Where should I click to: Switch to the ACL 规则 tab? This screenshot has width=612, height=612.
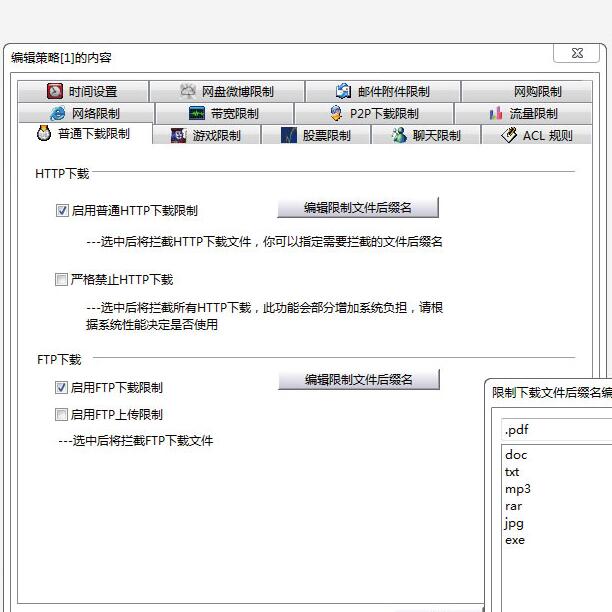tap(537, 135)
